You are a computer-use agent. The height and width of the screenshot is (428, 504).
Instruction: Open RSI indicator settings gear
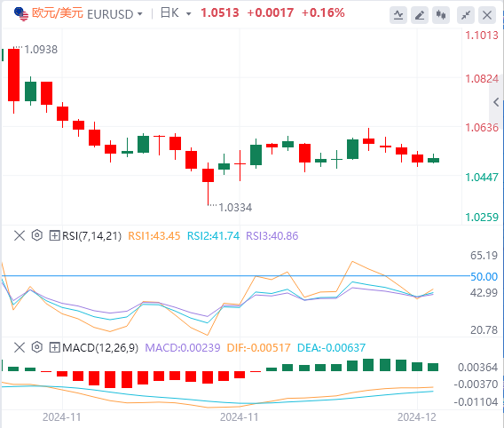[x=37, y=235]
